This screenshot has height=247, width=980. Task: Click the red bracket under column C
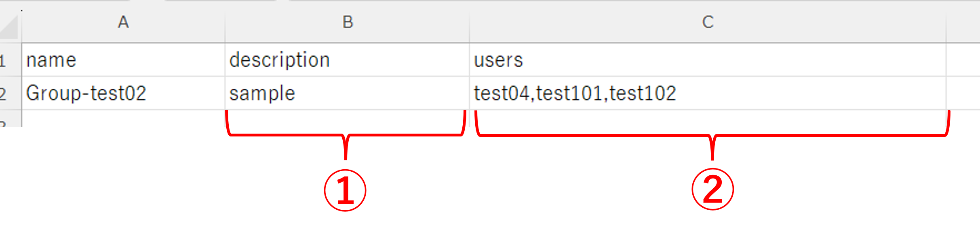click(712, 135)
